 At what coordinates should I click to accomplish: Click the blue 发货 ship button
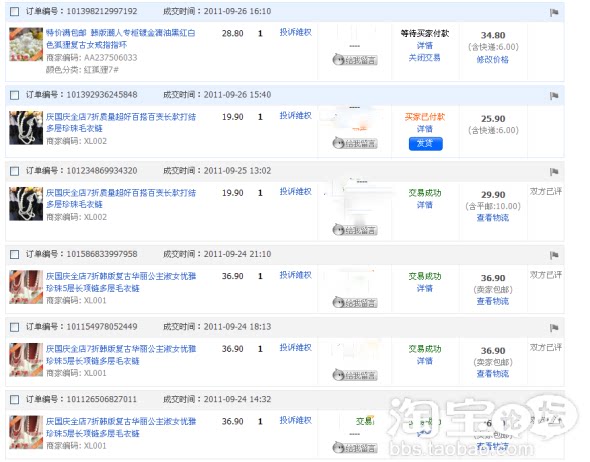tap(426, 144)
